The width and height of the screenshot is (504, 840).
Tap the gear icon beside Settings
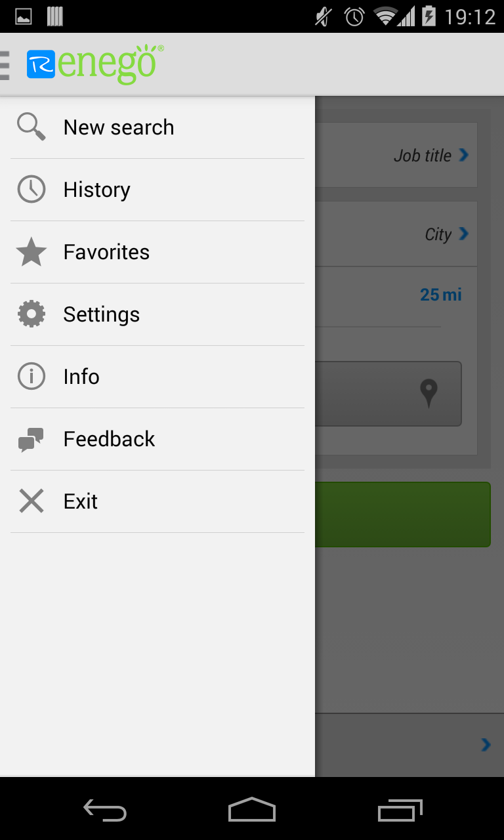point(31,314)
